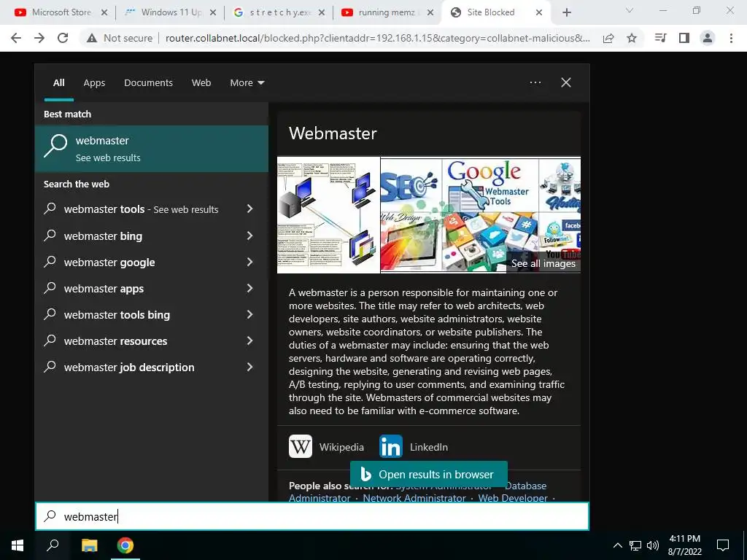747x560 pixels.
Task: Select the webmaster bing suggestion
Action: (x=103, y=236)
